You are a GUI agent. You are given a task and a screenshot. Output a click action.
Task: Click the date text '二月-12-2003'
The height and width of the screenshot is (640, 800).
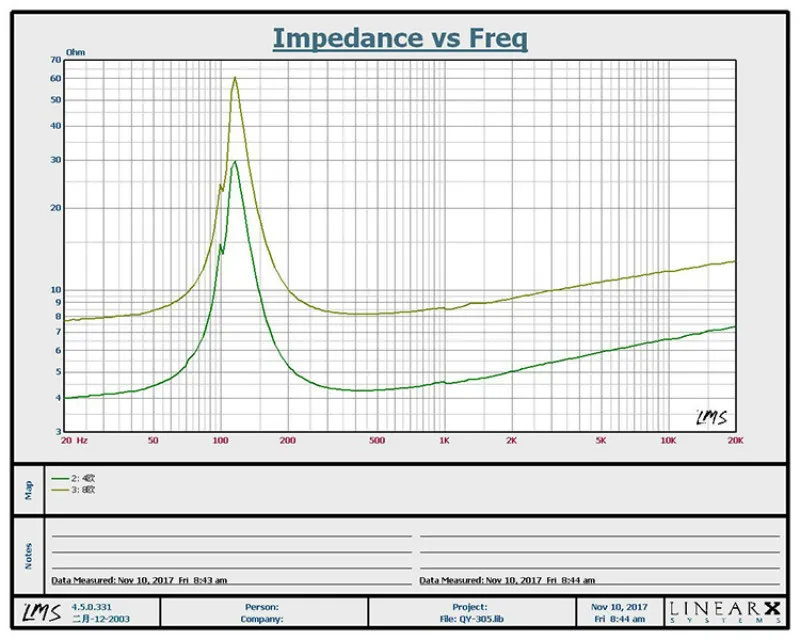tap(101, 619)
